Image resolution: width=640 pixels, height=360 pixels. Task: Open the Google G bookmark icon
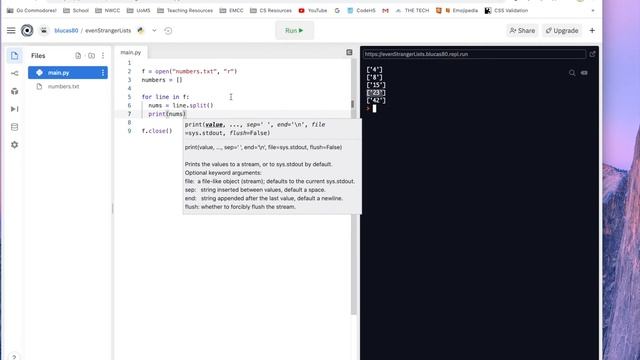point(337,11)
